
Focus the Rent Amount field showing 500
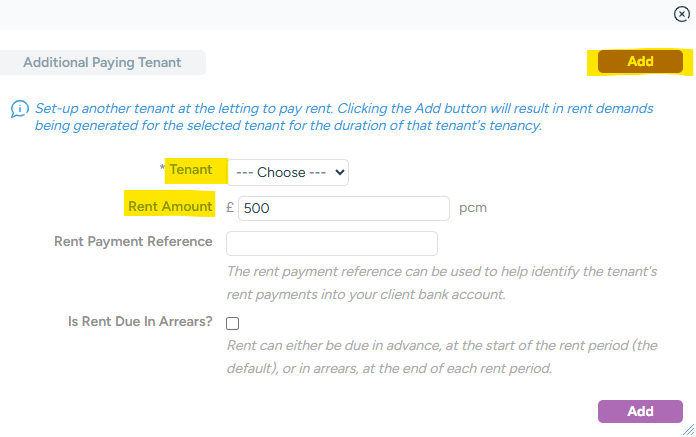(x=343, y=208)
